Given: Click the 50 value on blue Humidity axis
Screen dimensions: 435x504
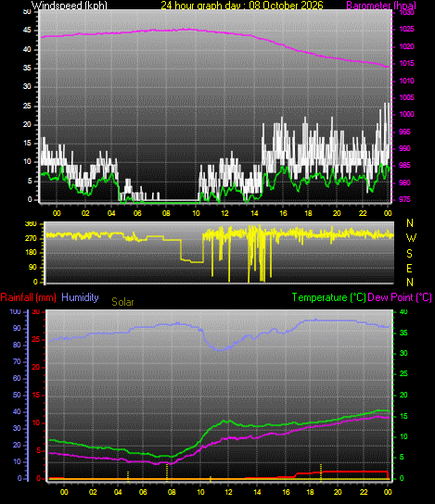Looking at the screenshot, I should (17, 395).
